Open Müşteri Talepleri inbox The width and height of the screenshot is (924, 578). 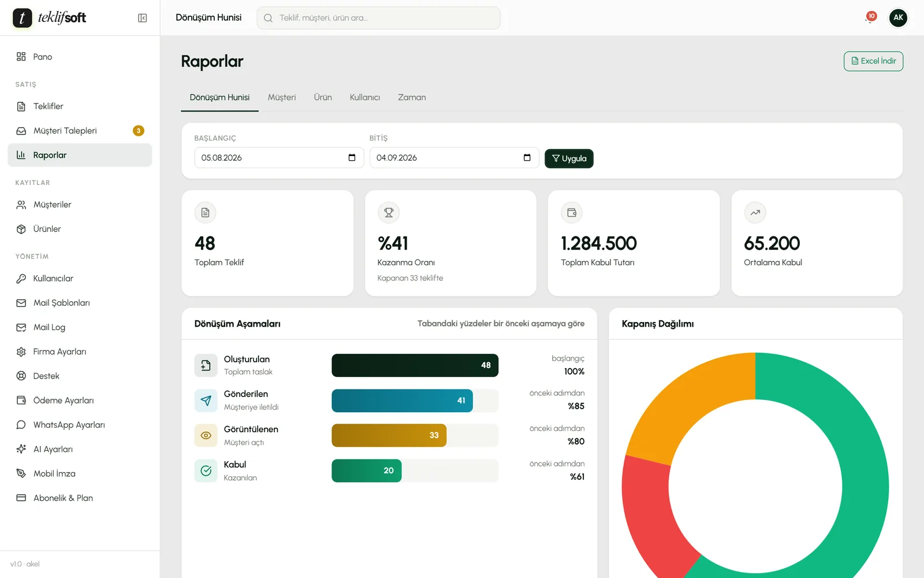80,131
